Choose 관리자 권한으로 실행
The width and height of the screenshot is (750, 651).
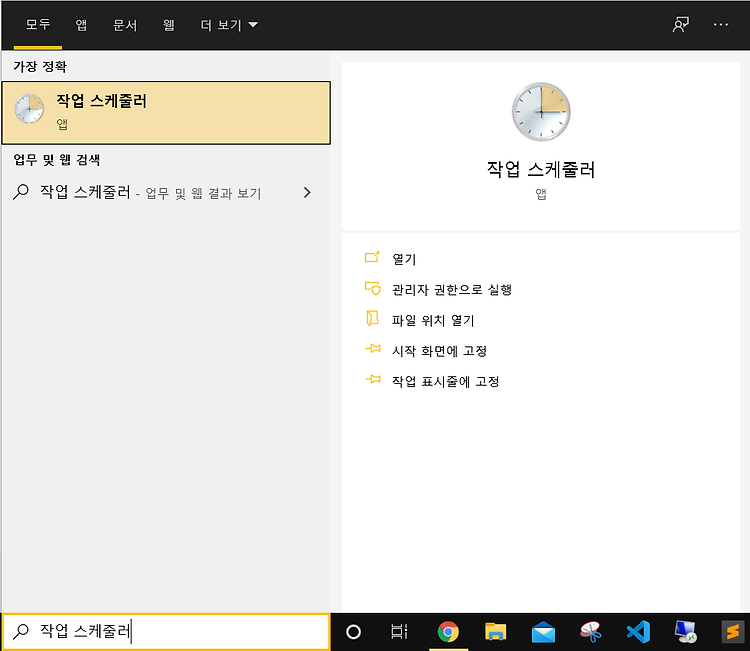coord(452,289)
